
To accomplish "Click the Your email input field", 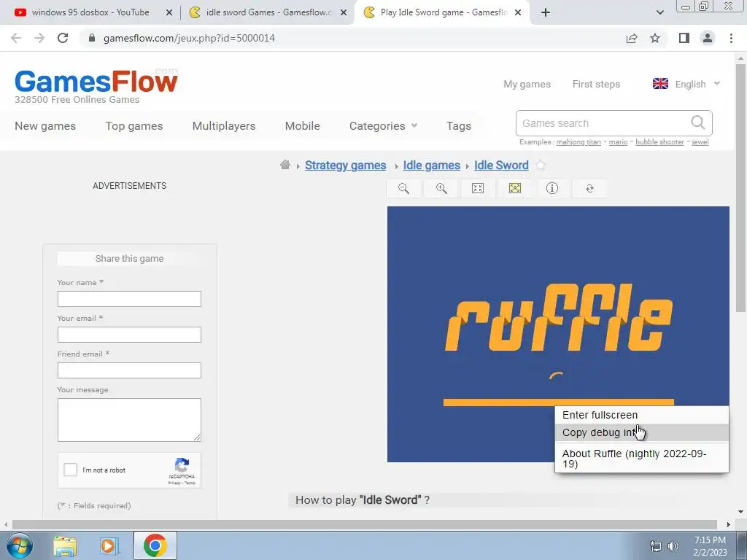I will point(129,335).
